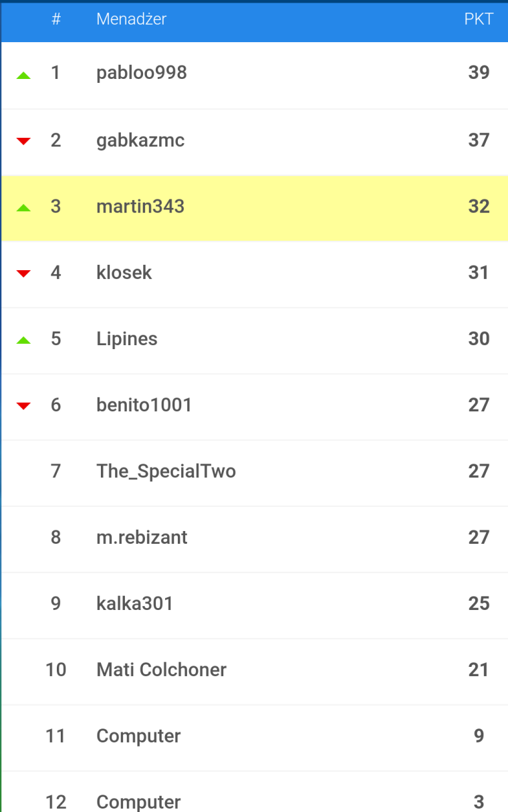This screenshot has height=812, width=508.
Task: Open kalka301 manager entry
Action: point(135,603)
